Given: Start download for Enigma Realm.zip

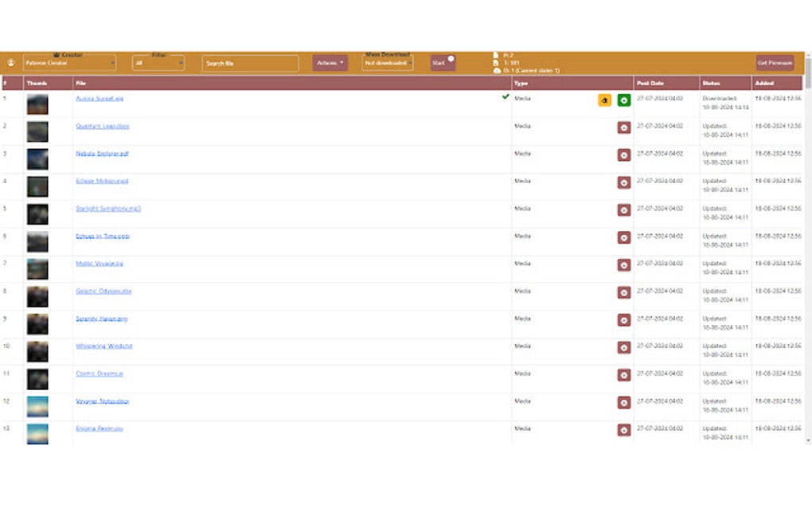Looking at the screenshot, I should coord(624,430).
